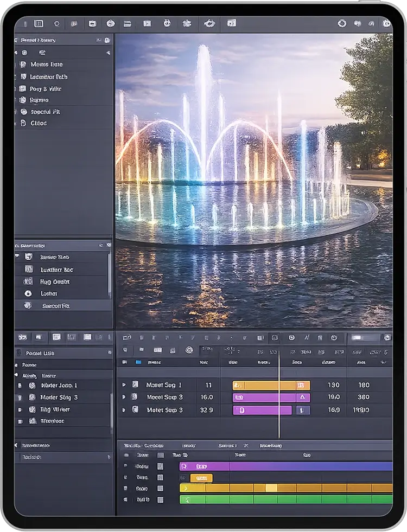Click the '16.0' value on middle track

point(206,397)
